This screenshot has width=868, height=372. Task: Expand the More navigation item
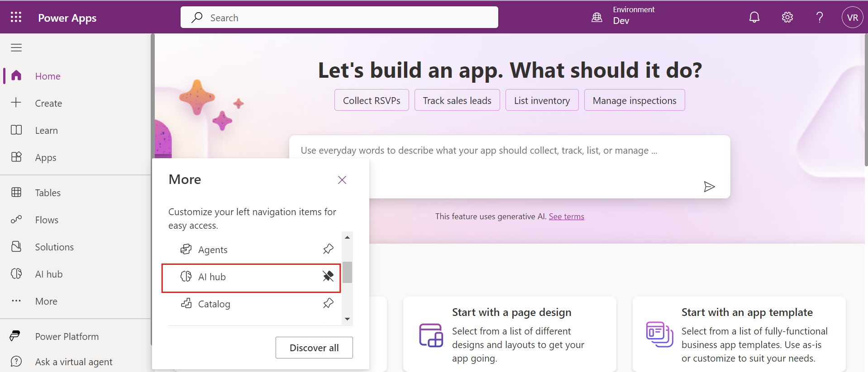(46, 301)
